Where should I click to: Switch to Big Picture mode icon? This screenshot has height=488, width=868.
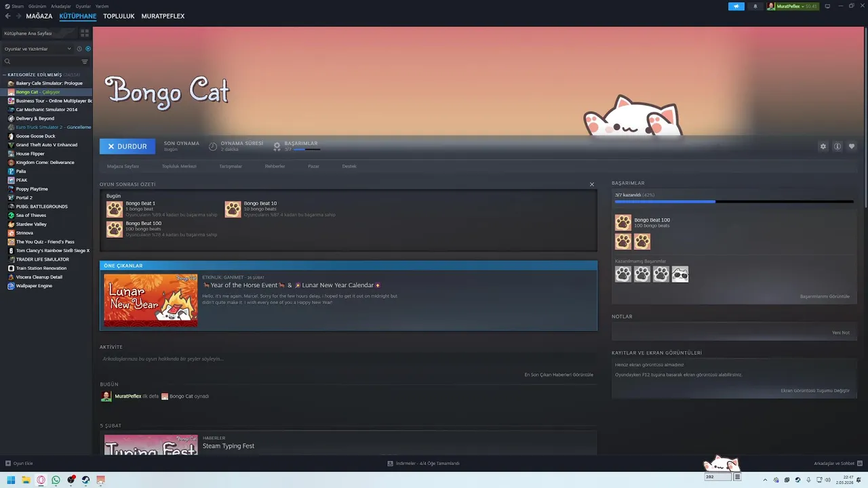click(x=826, y=6)
